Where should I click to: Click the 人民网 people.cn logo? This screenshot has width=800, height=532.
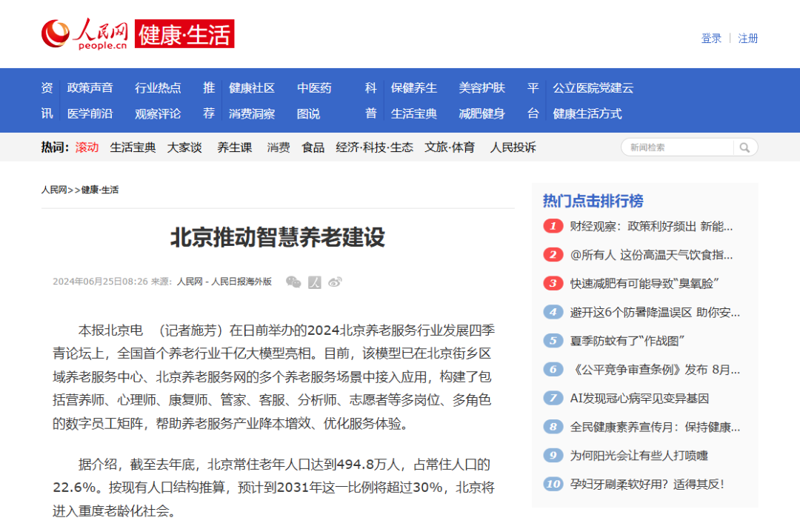(x=84, y=35)
